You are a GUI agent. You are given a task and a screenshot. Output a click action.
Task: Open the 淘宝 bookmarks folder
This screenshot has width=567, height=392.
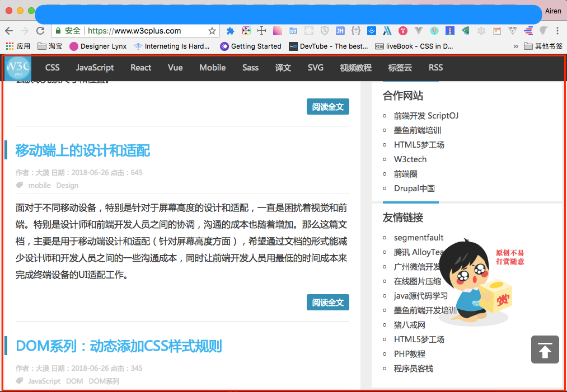pos(50,46)
